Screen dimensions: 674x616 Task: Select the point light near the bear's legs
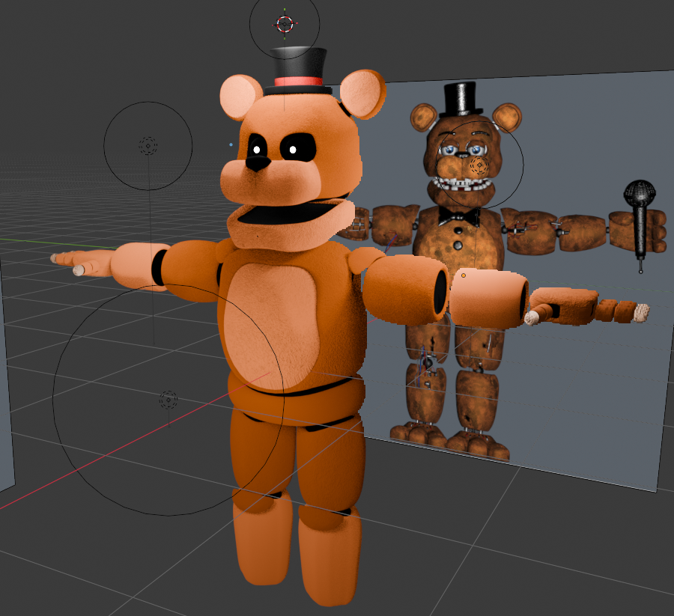168,400
